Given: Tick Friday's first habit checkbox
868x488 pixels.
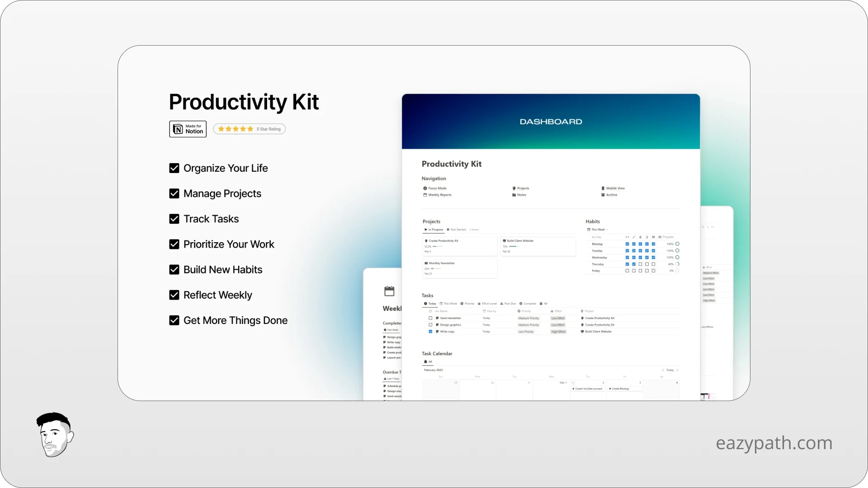Looking at the screenshot, I should coord(627,271).
